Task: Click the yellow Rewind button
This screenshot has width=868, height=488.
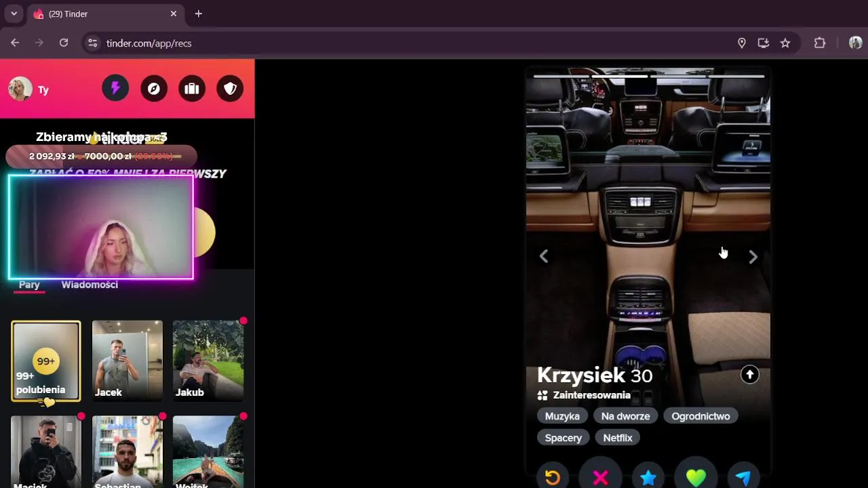Action: coord(553,477)
